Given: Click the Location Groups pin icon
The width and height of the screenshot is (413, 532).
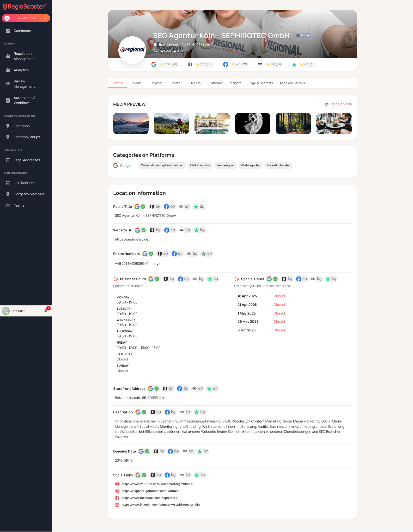Looking at the screenshot, I should coord(8,137).
